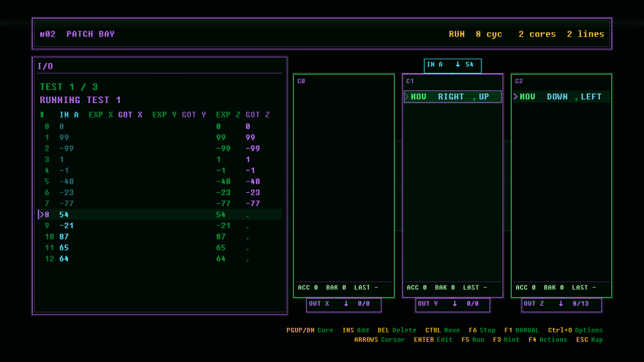
Task: Click ESC Map shortcut
Action: (590, 340)
